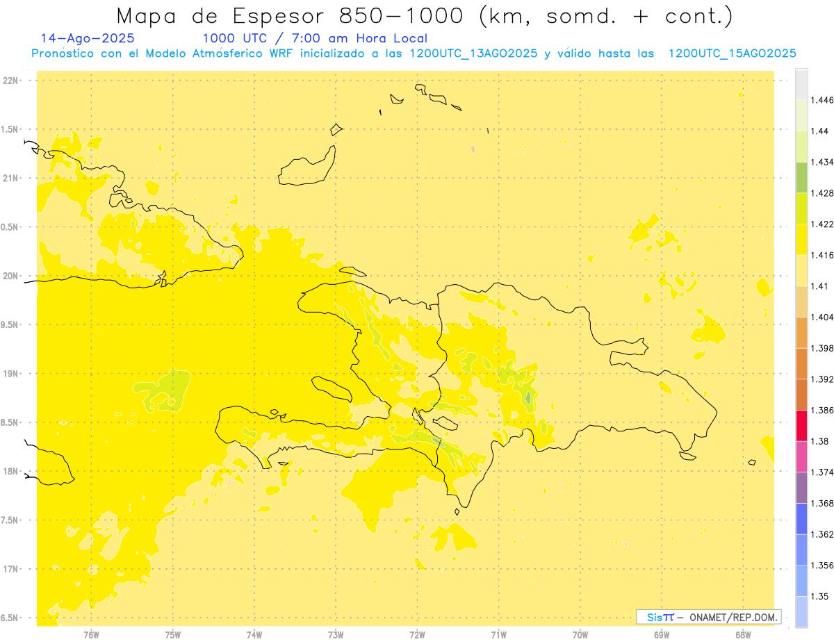Click the legend value "1.374"

pos(822,472)
